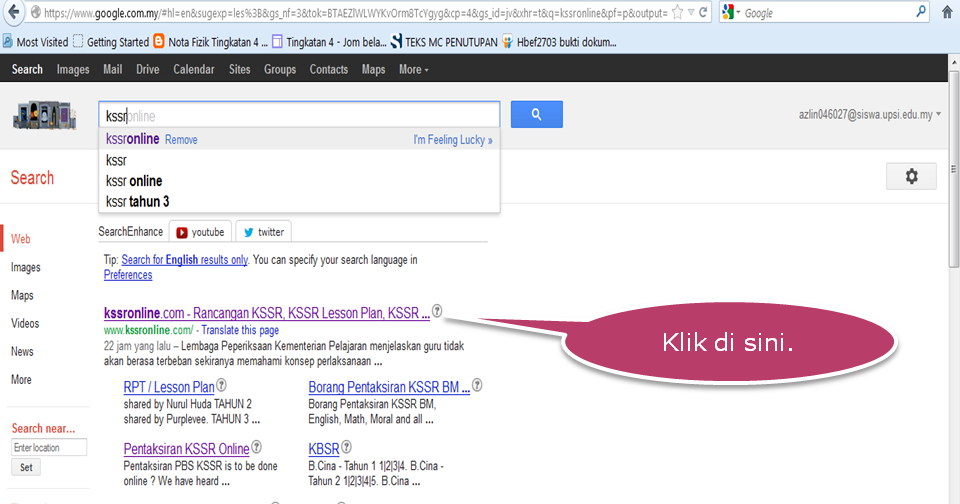Expand More in left search filters
Screen dimensions: 960x504
(21, 380)
